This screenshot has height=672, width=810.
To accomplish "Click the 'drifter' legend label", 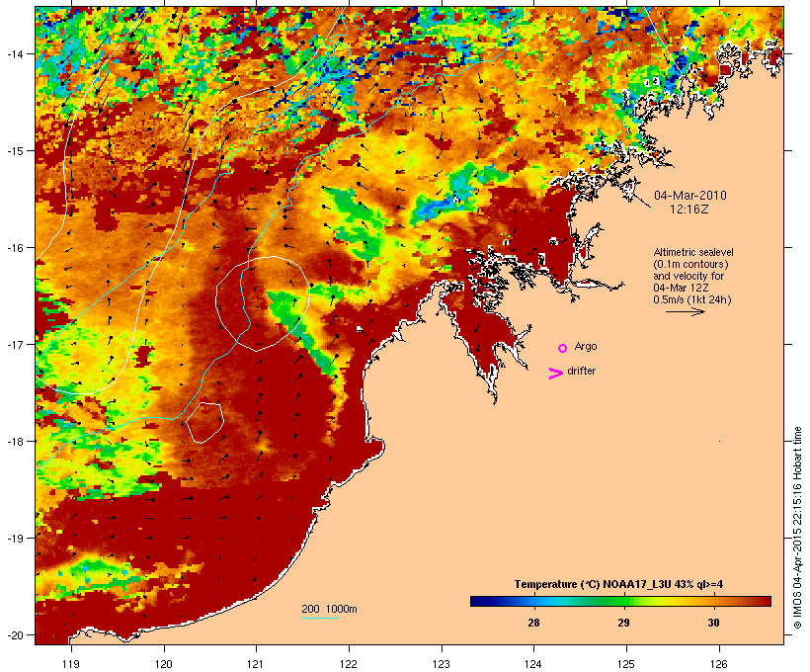I will (581, 371).
